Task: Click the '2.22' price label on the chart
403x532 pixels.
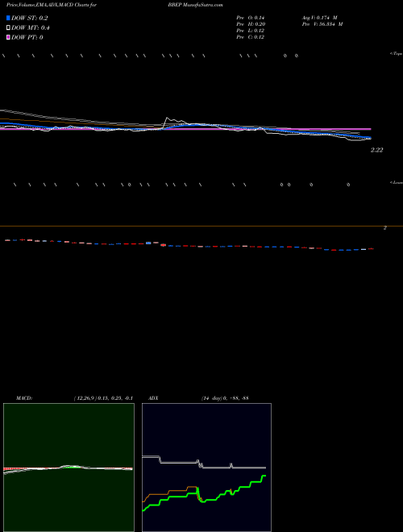Action: click(376, 150)
